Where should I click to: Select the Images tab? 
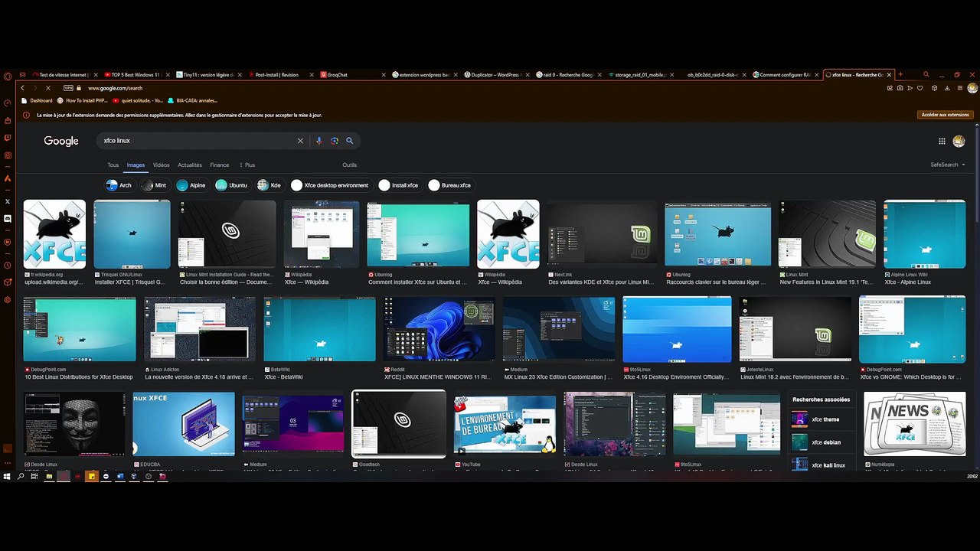136,165
